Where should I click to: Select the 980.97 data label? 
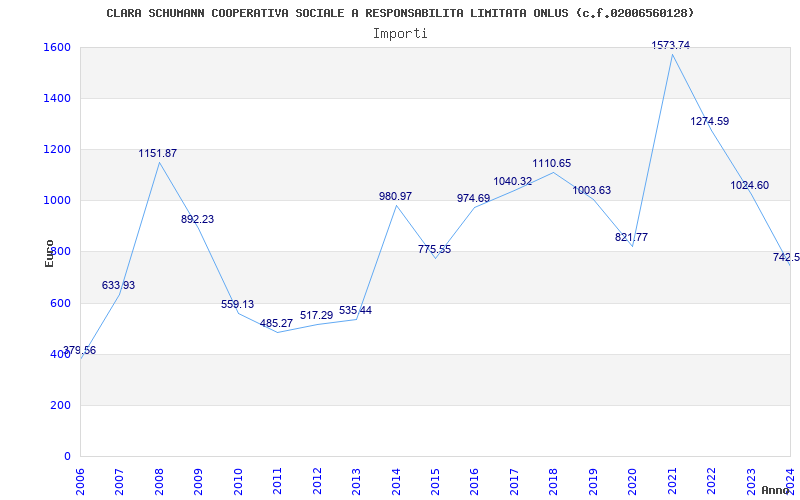click(395, 196)
